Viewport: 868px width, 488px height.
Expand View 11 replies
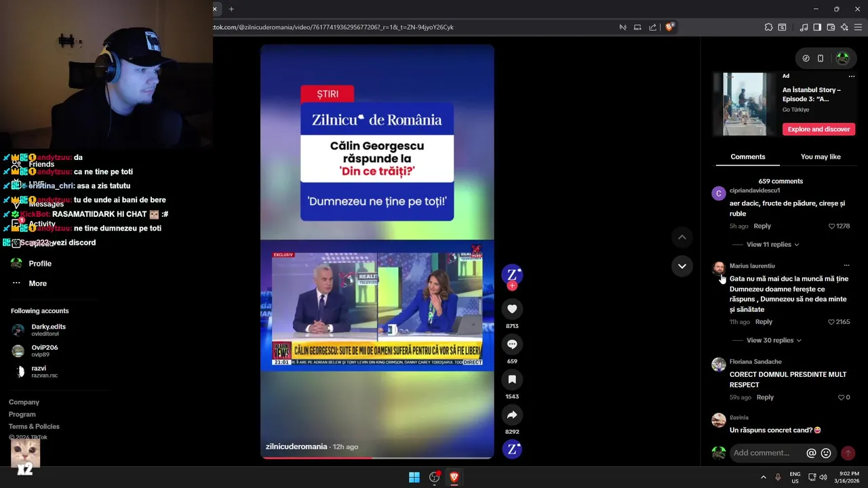coord(772,245)
